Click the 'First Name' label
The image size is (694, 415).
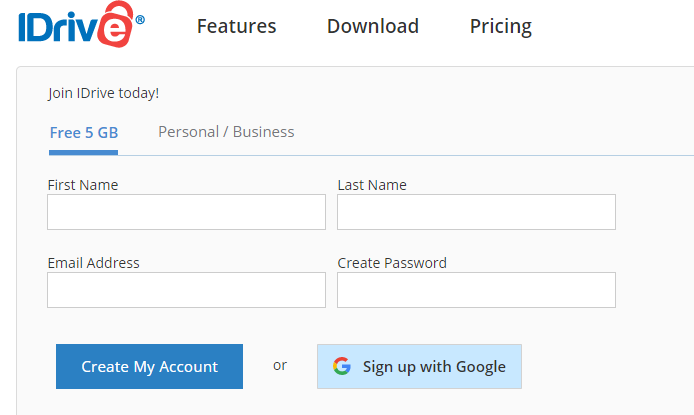83,185
